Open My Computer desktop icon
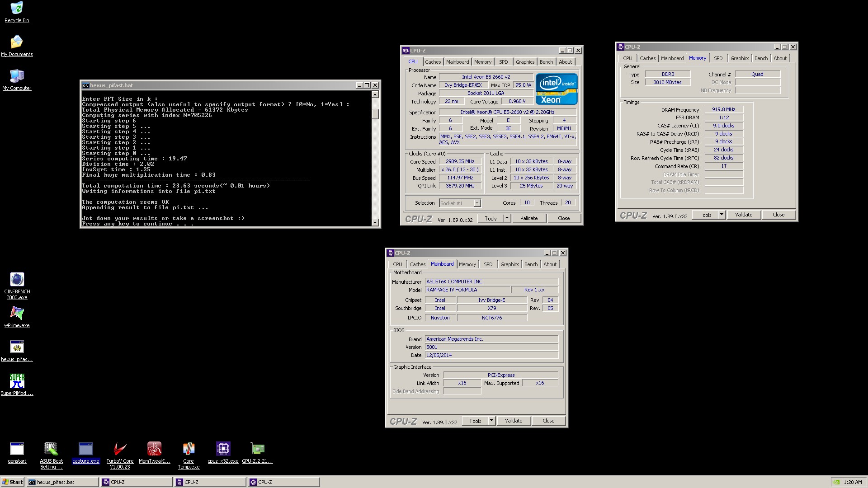The image size is (868, 488). coord(17,80)
